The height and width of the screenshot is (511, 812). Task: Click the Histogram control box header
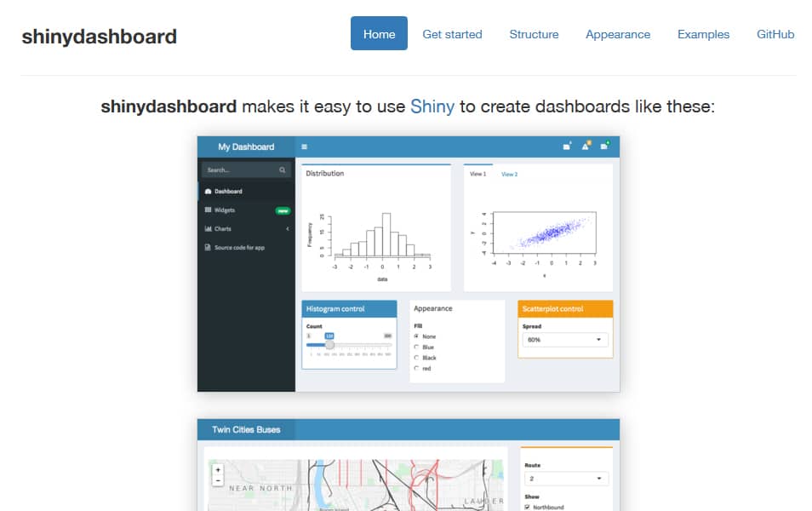pyautogui.click(x=350, y=309)
